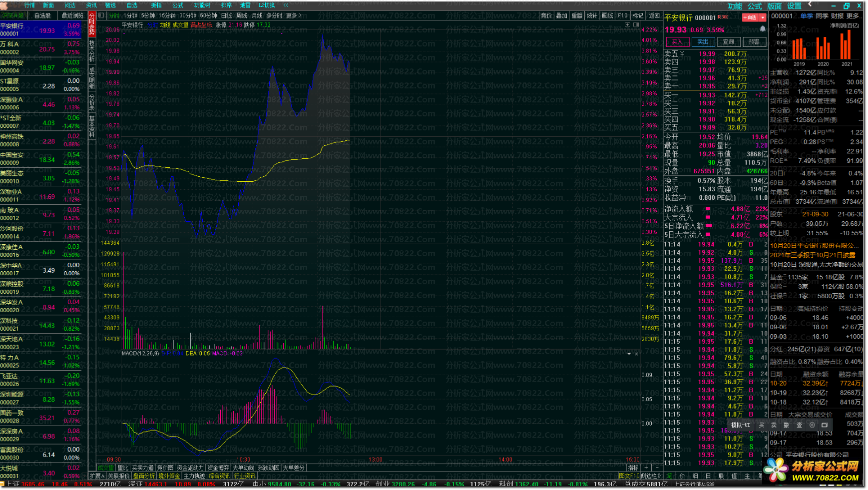Toggle the 画线 drawing button

coord(607,15)
